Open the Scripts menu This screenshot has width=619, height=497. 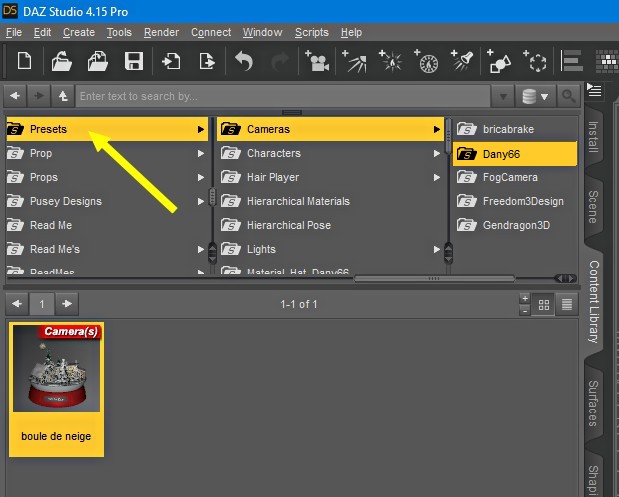click(311, 32)
